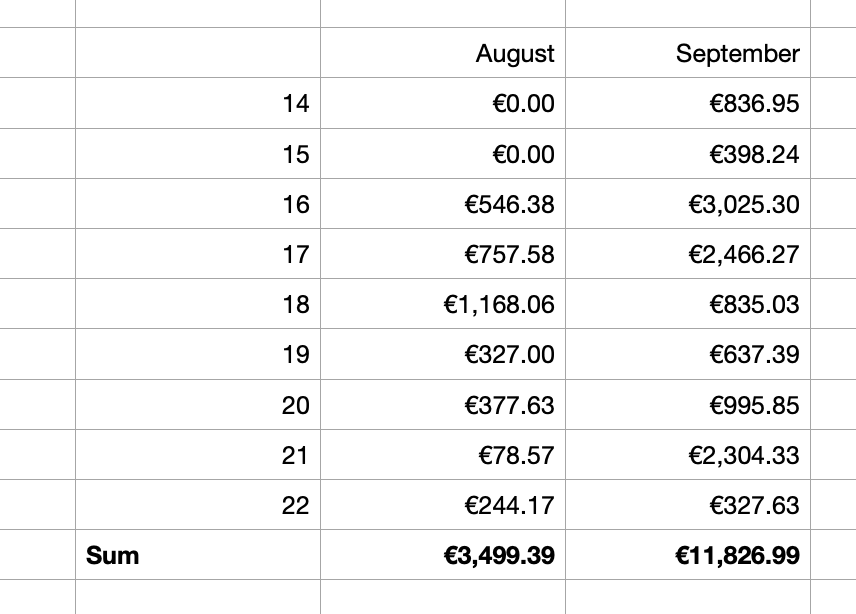Select the row label cell 22
Screen dimensions: 856x614
pos(198,505)
